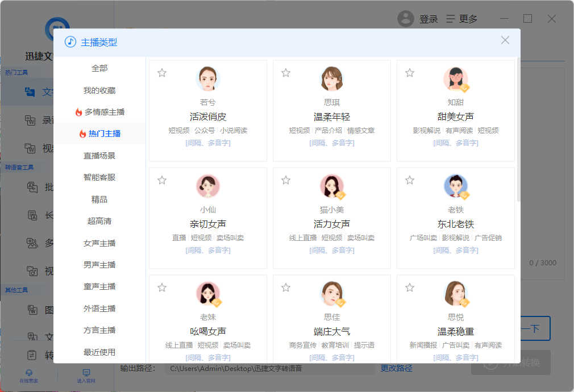The image size is (574, 392).
Task: Favorite the 若兮 活泼俏皮 voice star
Action: [x=162, y=73]
